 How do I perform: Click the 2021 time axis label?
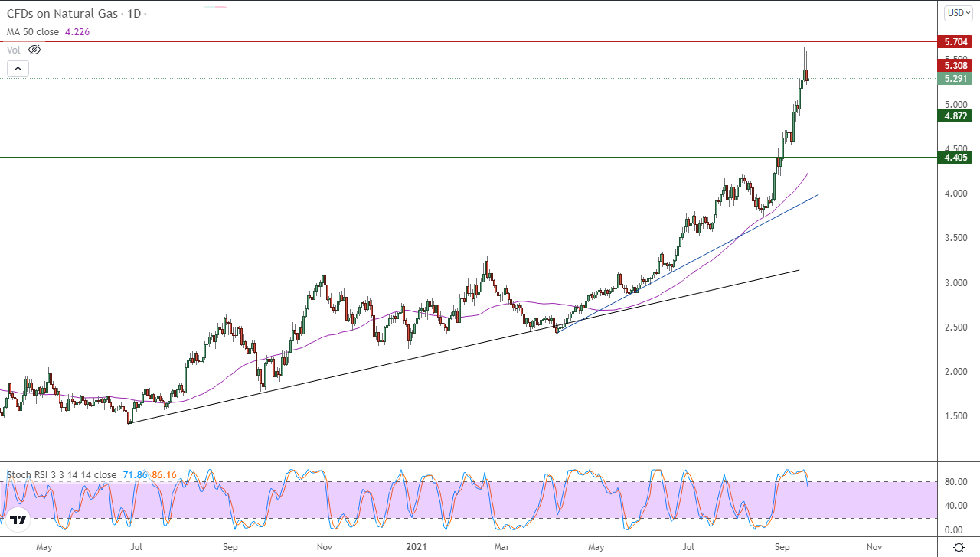coord(415,547)
